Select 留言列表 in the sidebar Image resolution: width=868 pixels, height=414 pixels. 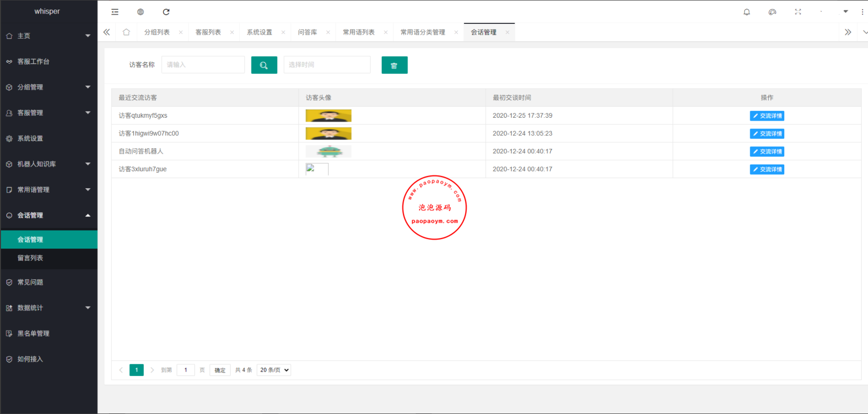tap(31, 258)
